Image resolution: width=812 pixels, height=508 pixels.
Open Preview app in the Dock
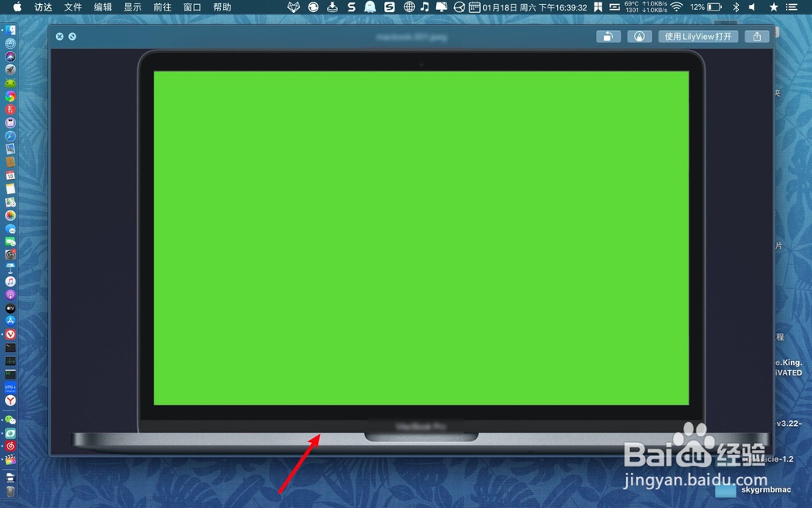[11, 150]
